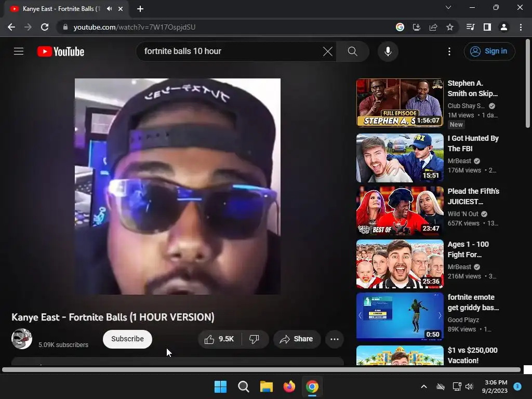This screenshot has width=532, height=399.
Task: Click the horizontal page scrollbar
Action: [261, 370]
